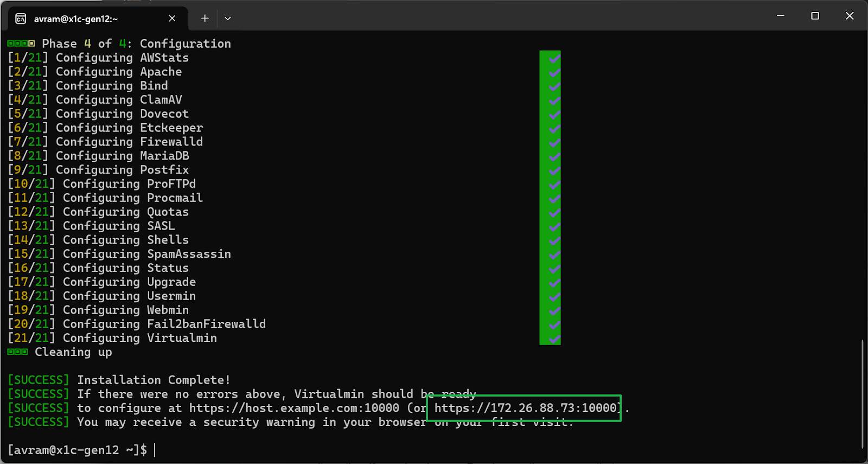The image size is (868, 464).
Task: Click 'Configuring Webmin' line
Action: click(126, 310)
